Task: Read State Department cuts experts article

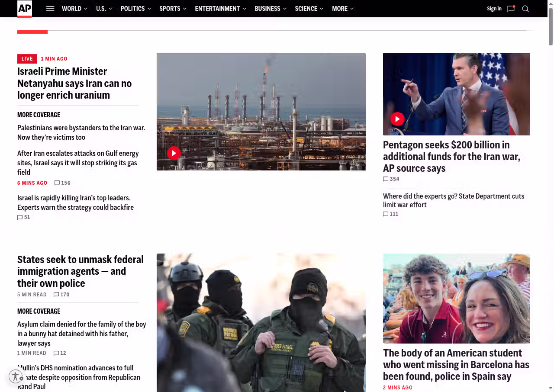Action: (453, 200)
